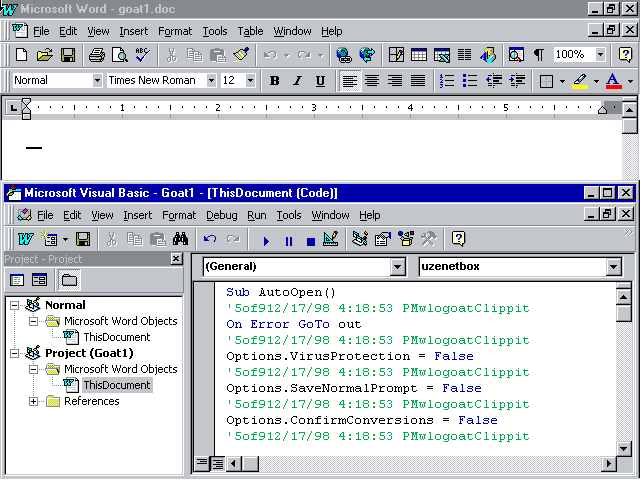Close the Project explorer panel
This screenshot has width=640, height=480.
pyautogui.click(x=176, y=259)
